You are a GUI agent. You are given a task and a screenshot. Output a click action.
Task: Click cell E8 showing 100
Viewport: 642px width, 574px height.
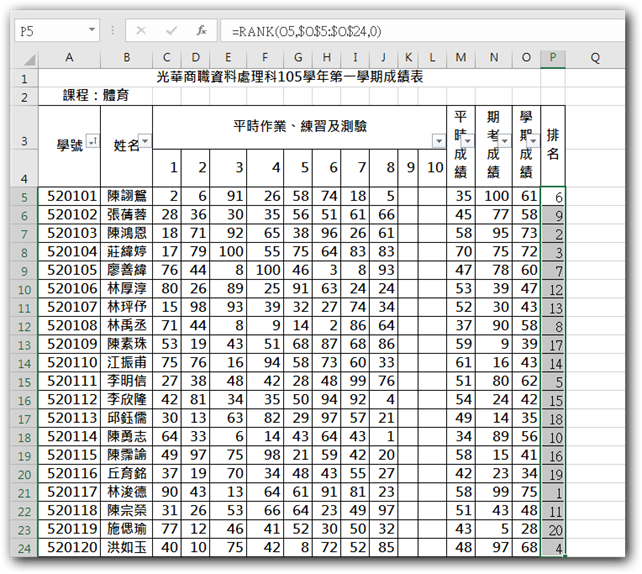click(228, 252)
